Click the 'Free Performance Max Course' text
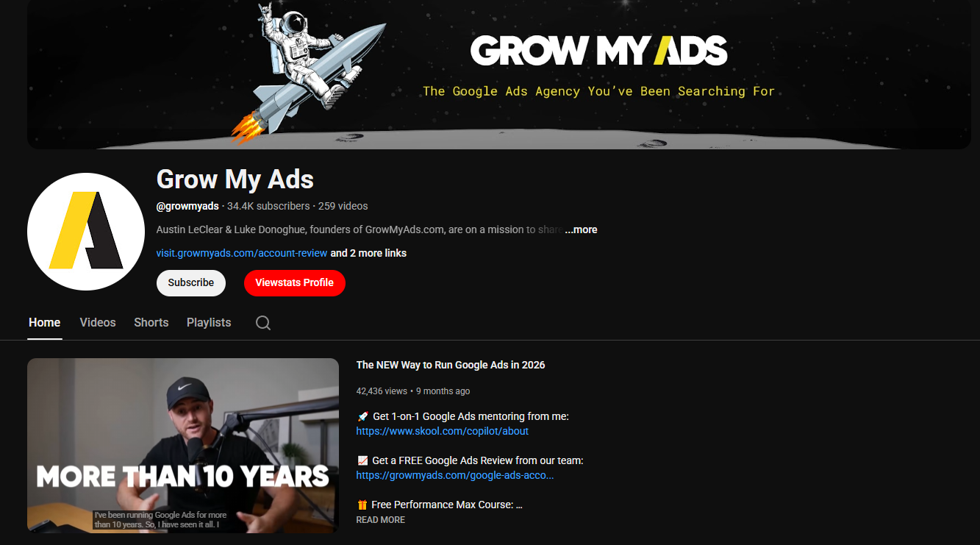This screenshot has height=545, width=980. 447,505
